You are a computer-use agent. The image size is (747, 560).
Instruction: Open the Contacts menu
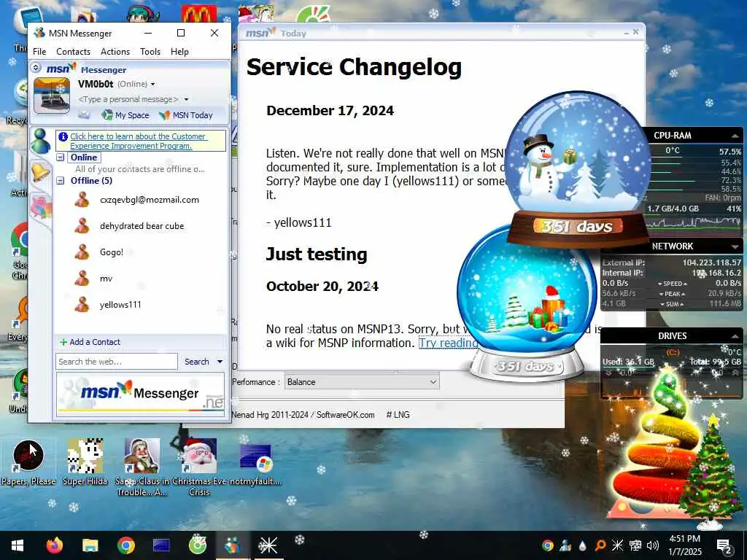pyautogui.click(x=73, y=52)
